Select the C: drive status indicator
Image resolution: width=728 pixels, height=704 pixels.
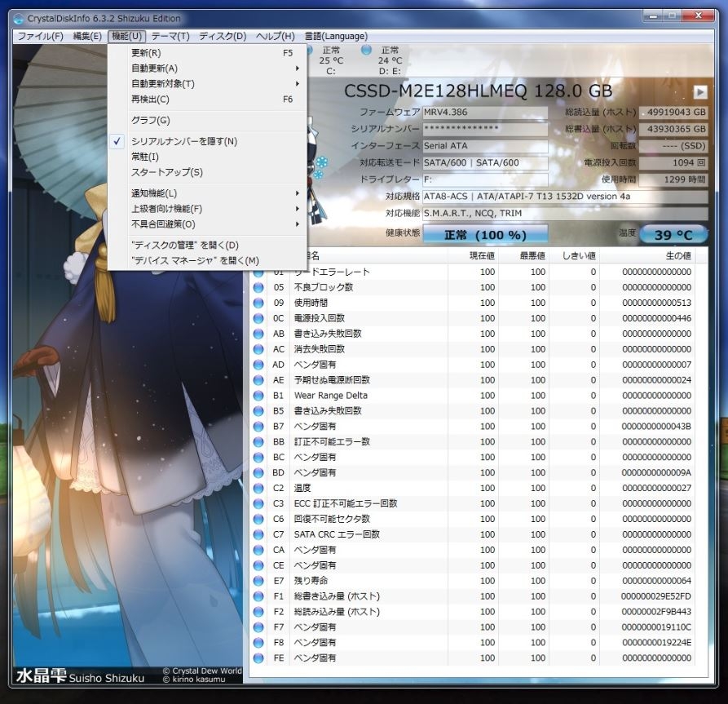[331, 60]
